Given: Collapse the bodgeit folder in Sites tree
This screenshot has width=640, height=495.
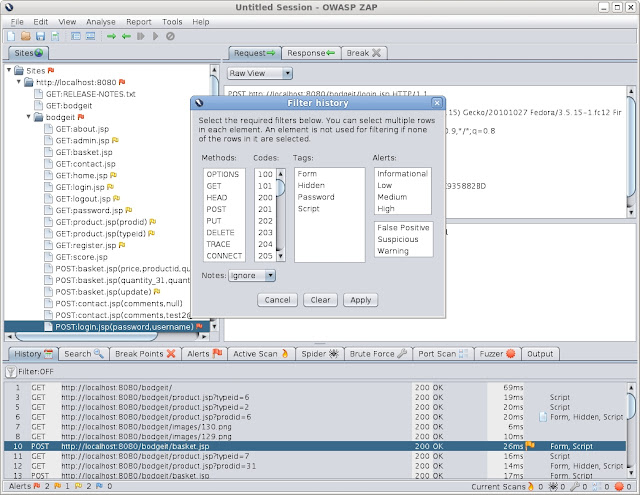Looking at the screenshot, I should [x=28, y=117].
